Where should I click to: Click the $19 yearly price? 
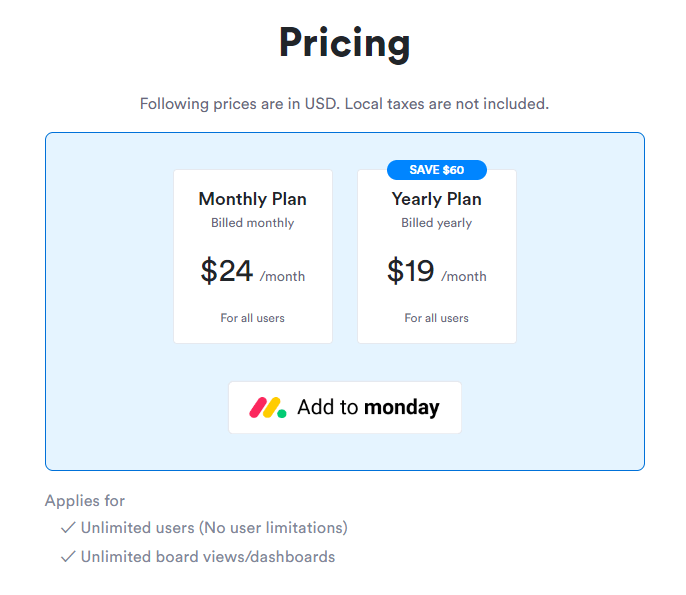[x=410, y=270]
